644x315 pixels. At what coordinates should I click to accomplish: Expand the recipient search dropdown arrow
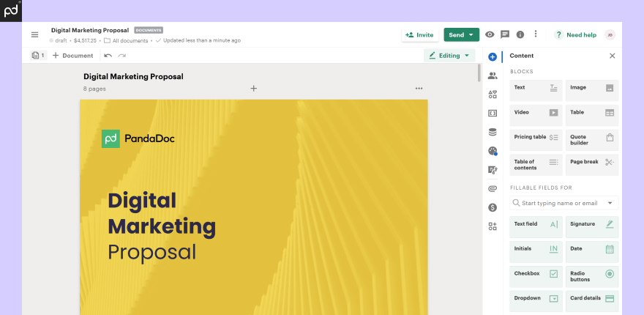610,203
